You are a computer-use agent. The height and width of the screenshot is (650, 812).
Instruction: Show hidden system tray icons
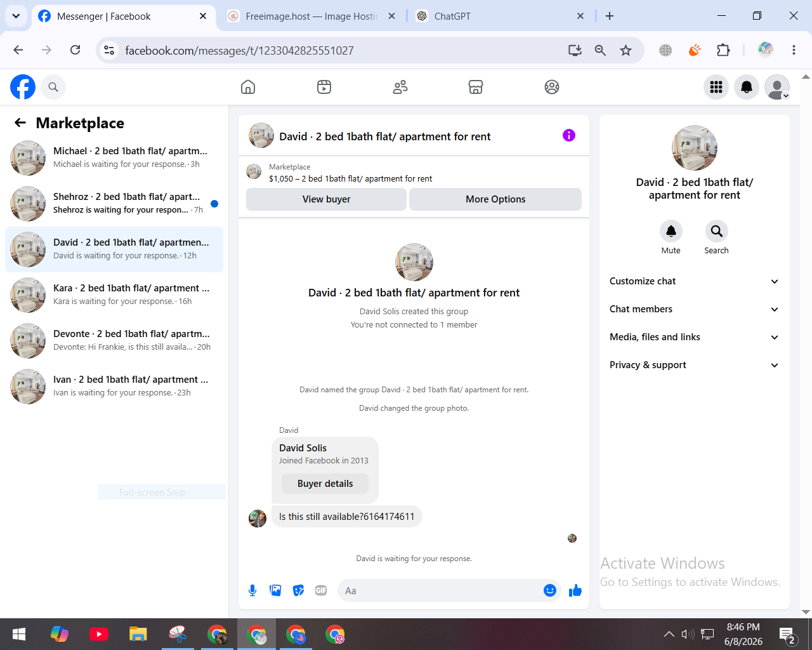pyautogui.click(x=669, y=634)
